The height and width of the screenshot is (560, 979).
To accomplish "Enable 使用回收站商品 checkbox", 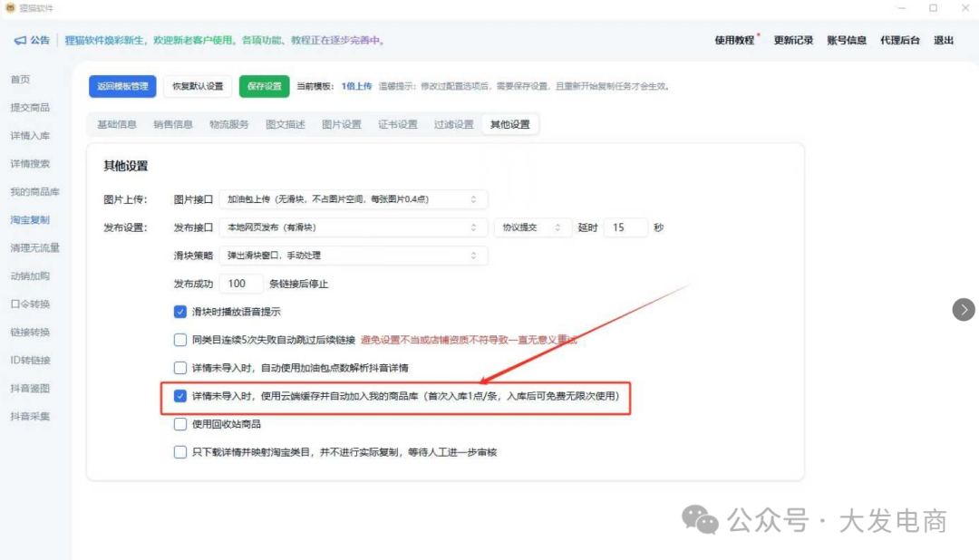I will 179,423.
